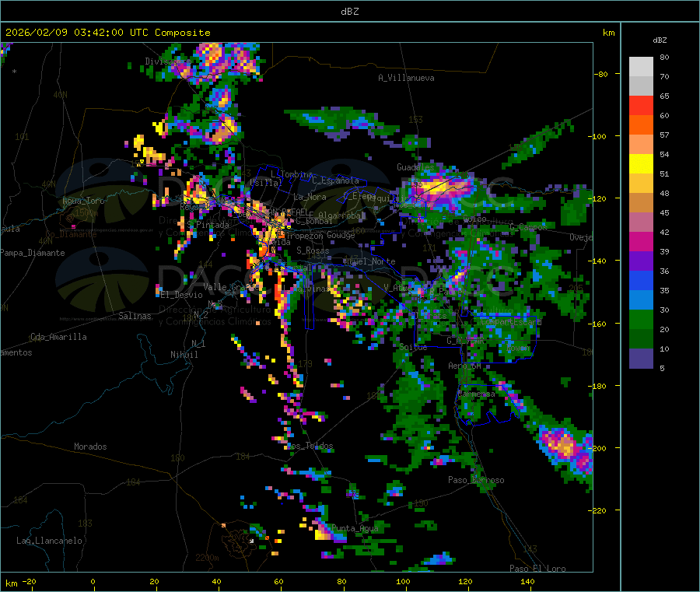Click the C_Española place label
The width and height of the screenshot is (700, 592).
click(x=335, y=180)
